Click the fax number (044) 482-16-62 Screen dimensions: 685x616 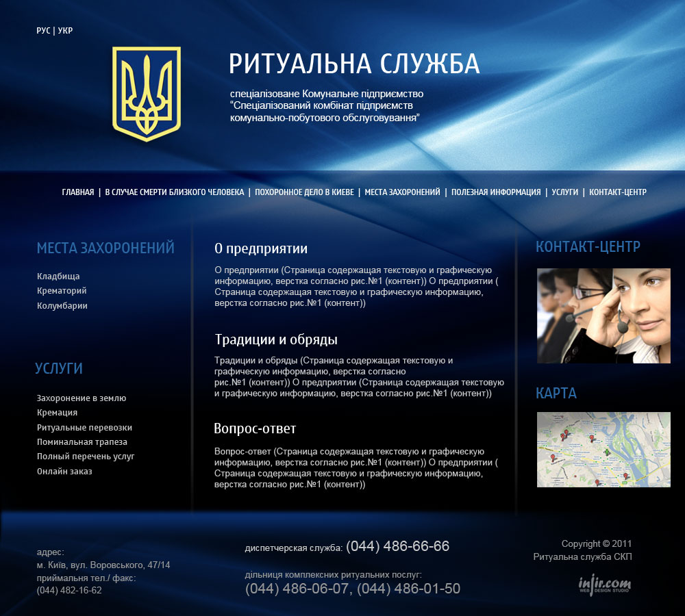coord(69,590)
